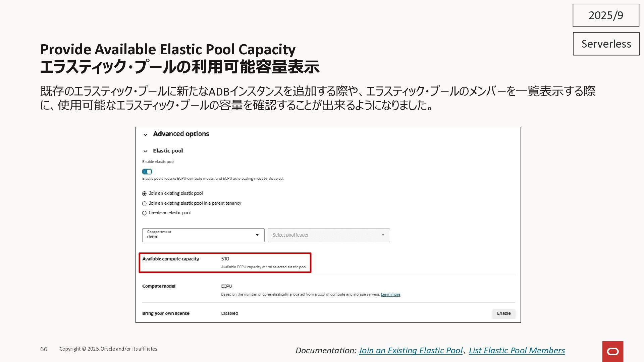Open the Select pool leader dropdown
Screen dimensions: 644x362
click(329, 235)
